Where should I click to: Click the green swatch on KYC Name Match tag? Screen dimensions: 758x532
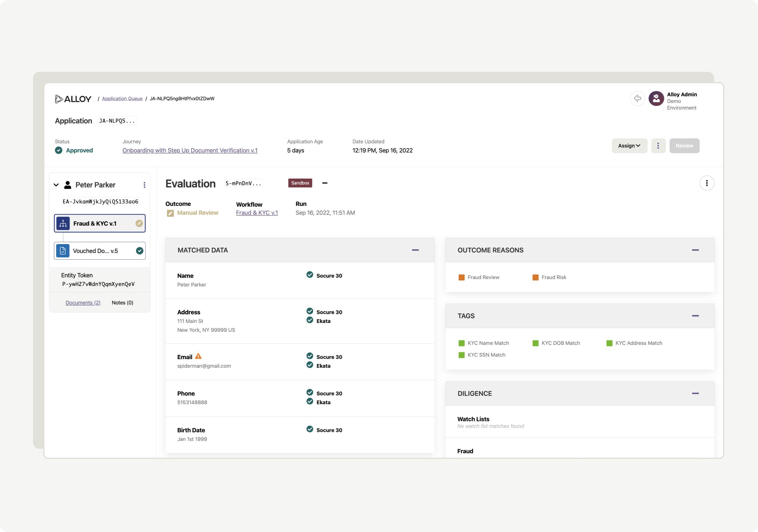click(461, 343)
